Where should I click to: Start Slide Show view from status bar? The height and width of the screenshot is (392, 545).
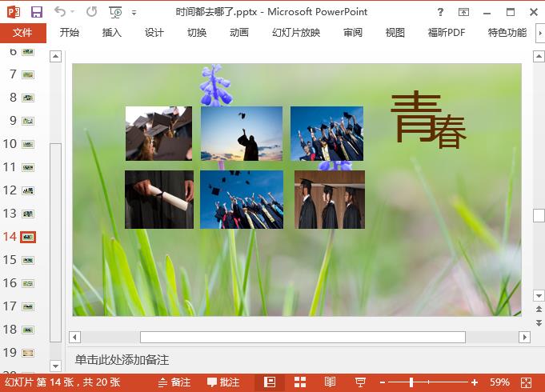click(360, 382)
